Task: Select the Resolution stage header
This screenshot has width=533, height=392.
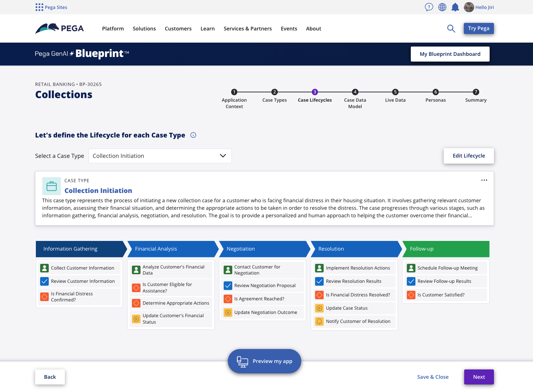Action: point(356,249)
